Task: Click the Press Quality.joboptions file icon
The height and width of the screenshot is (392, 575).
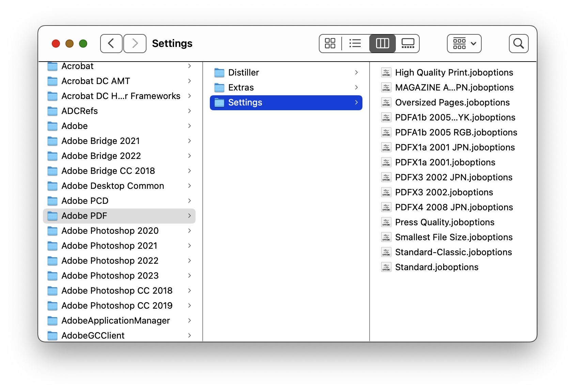Action: click(x=386, y=222)
